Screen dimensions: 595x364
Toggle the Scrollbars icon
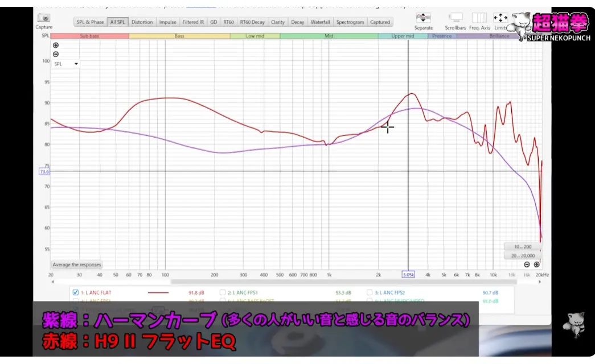(x=455, y=18)
